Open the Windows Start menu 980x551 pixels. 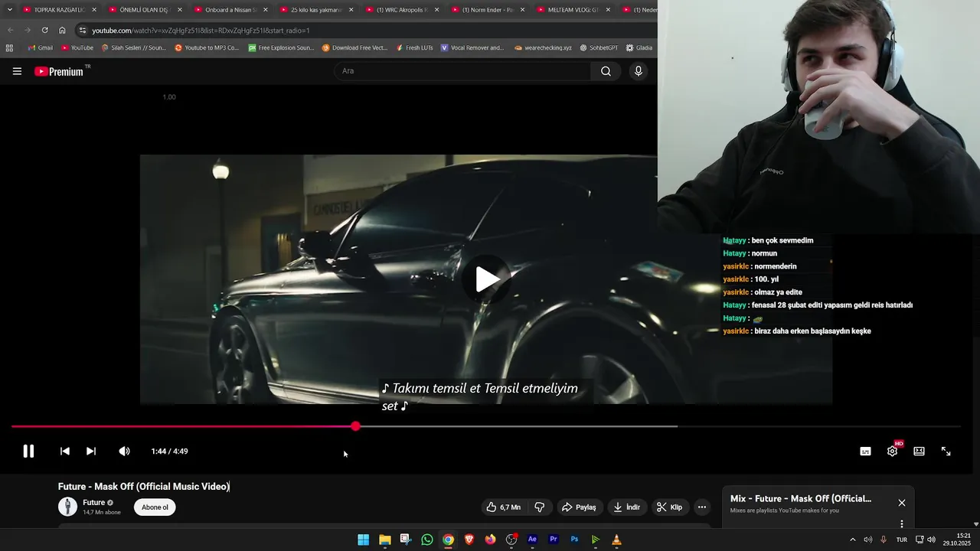pyautogui.click(x=364, y=540)
